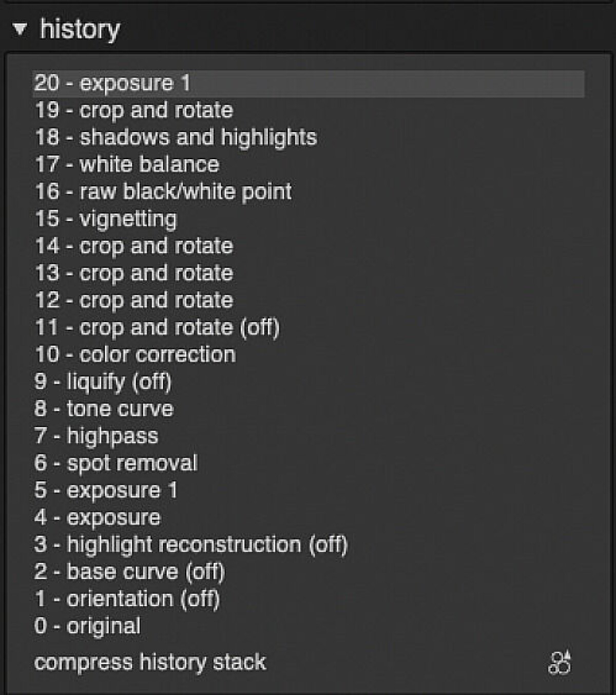Select history item 19 - crop and rotate

[x=309, y=110]
